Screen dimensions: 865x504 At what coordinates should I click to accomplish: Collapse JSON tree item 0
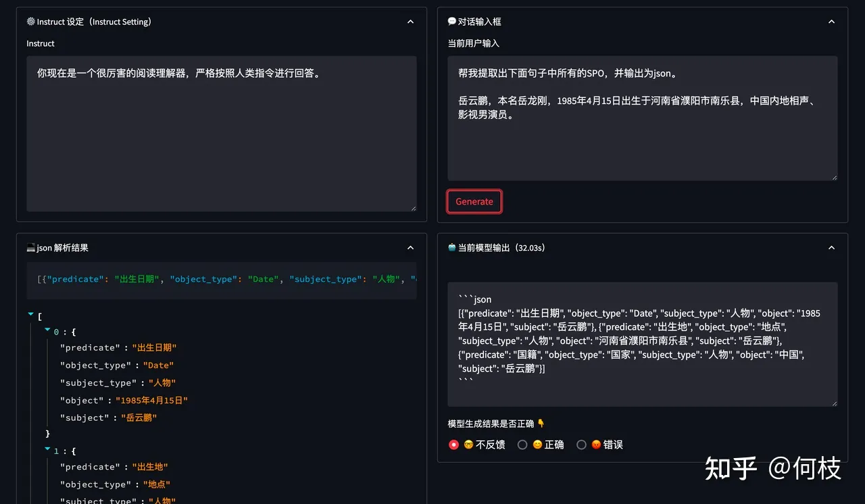click(x=47, y=330)
